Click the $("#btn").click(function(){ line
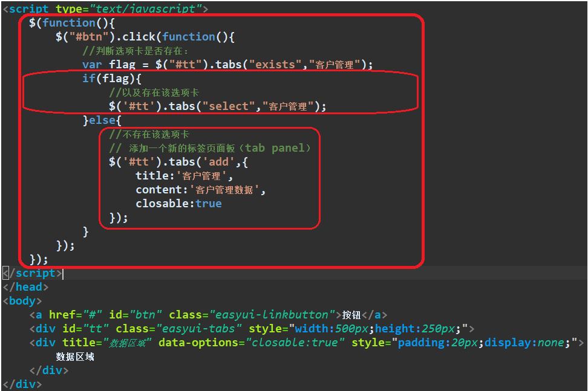 tap(145, 37)
